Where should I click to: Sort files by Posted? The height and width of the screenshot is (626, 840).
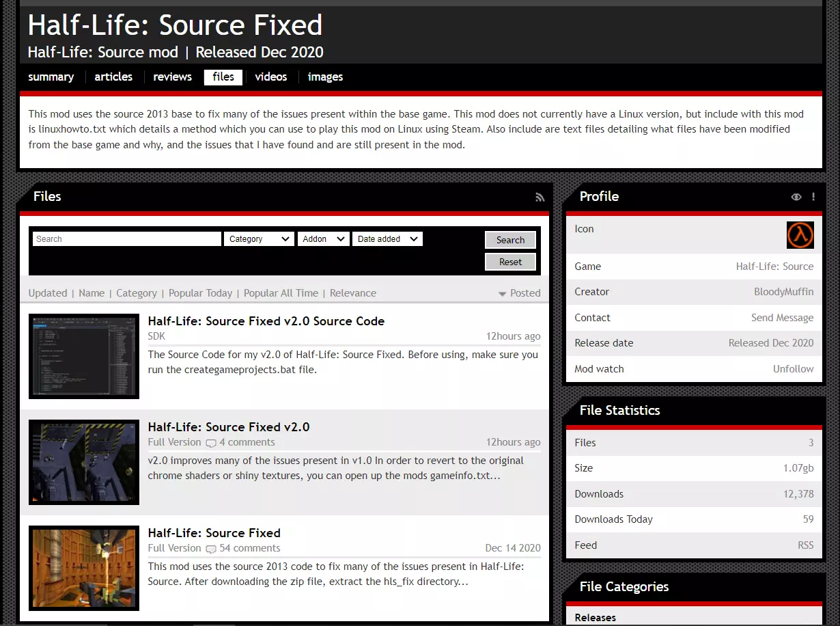coord(525,293)
